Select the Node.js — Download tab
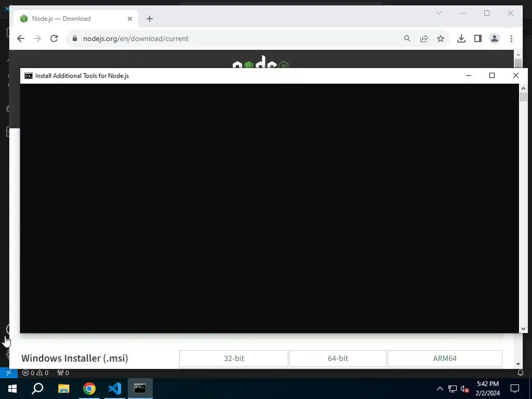The width and height of the screenshot is (532, 399). 76,19
